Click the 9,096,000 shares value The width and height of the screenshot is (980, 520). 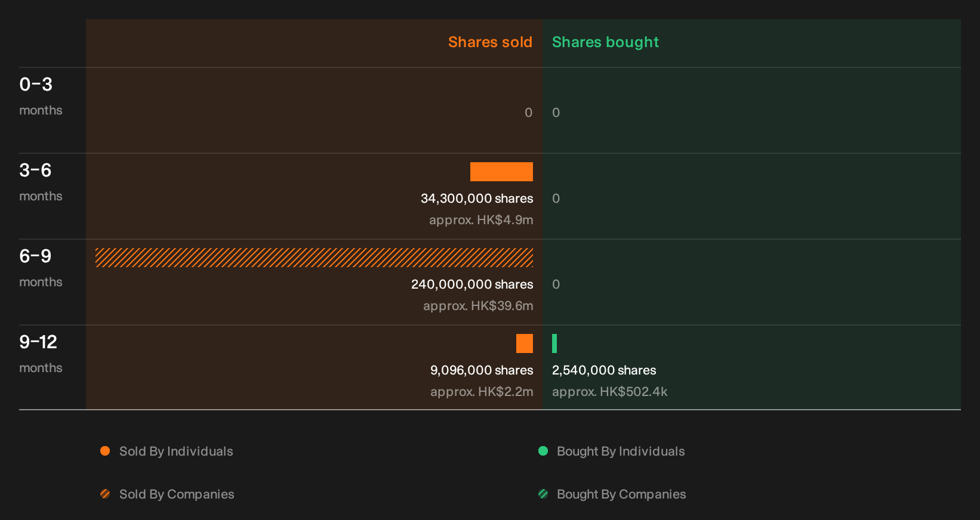[x=482, y=370]
